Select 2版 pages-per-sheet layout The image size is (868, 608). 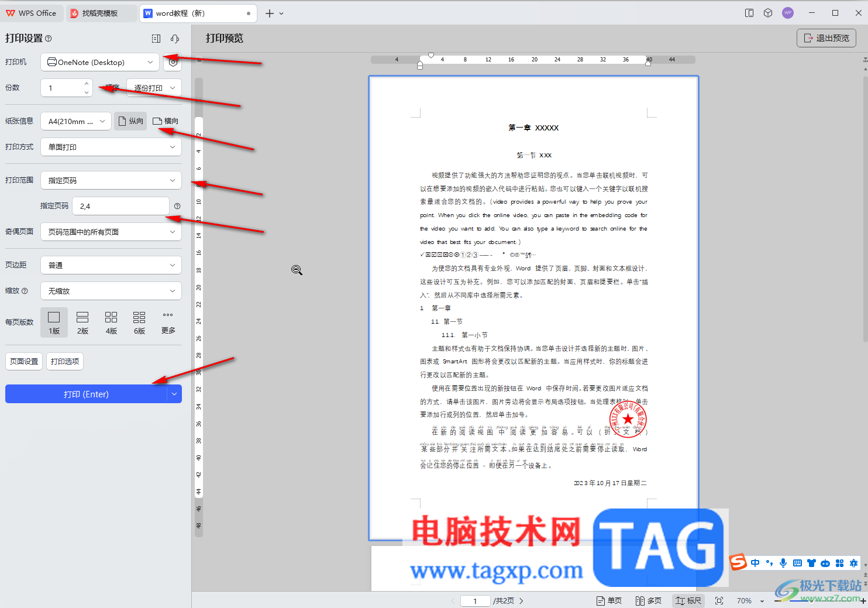click(x=82, y=322)
